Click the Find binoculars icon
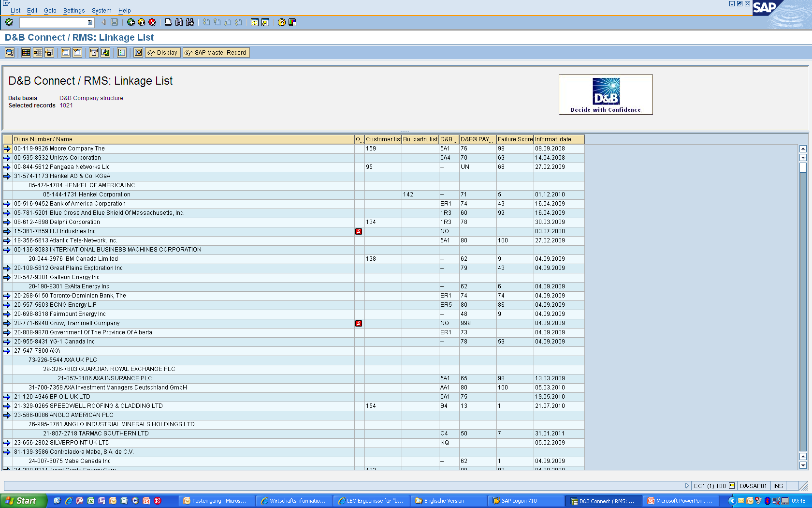812x508 pixels. click(x=179, y=22)
